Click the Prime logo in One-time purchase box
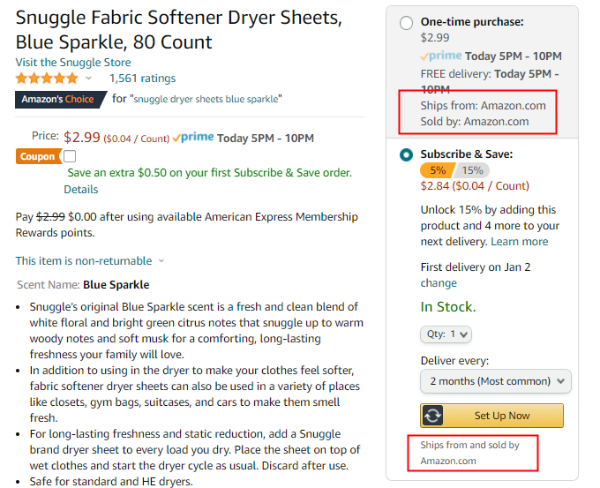Viewport: 600px width, 488px height. 442,56
